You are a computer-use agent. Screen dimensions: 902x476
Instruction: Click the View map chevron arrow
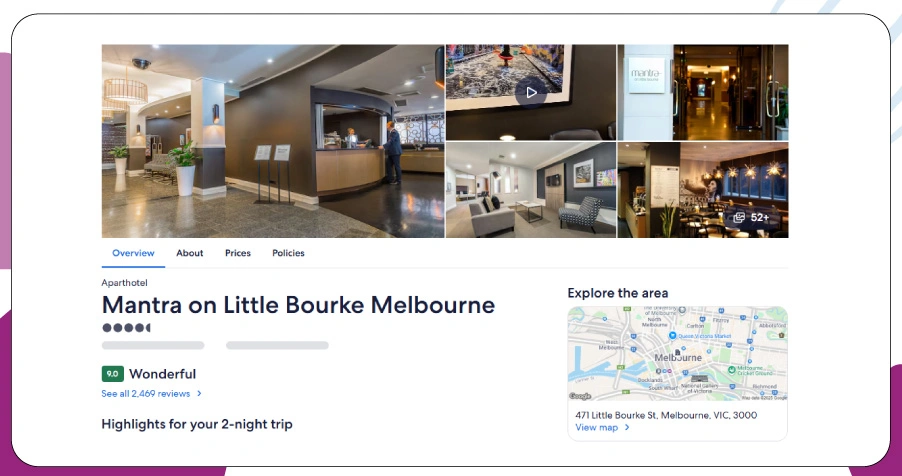click(627, 427)
